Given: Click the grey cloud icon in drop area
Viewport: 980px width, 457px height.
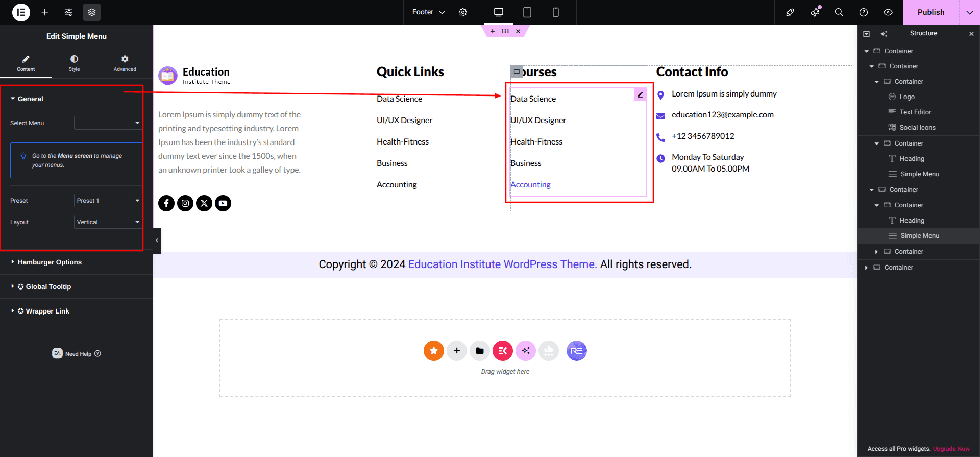Looking at the screenshot, I should coord(549,351).
